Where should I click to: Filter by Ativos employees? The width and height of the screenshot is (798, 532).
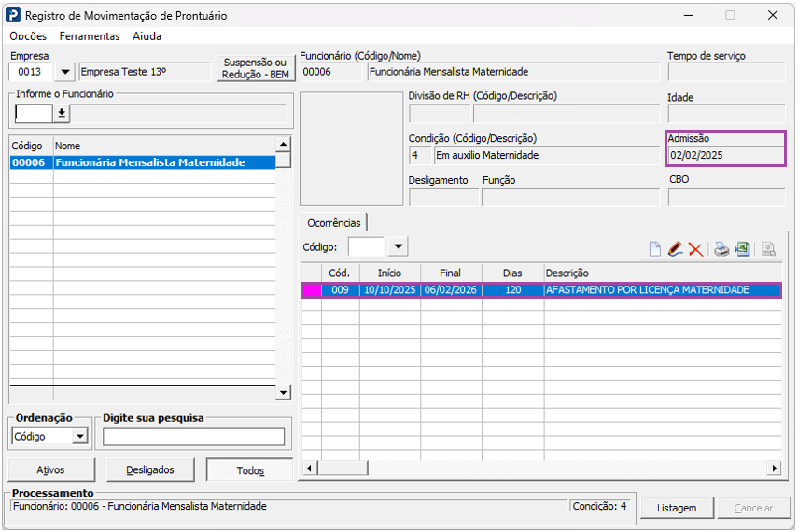point(51,469)
